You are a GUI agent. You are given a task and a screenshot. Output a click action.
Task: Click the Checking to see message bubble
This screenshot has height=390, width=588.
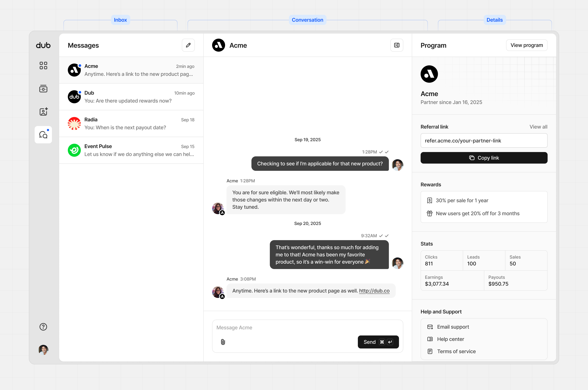coord(320,164)
